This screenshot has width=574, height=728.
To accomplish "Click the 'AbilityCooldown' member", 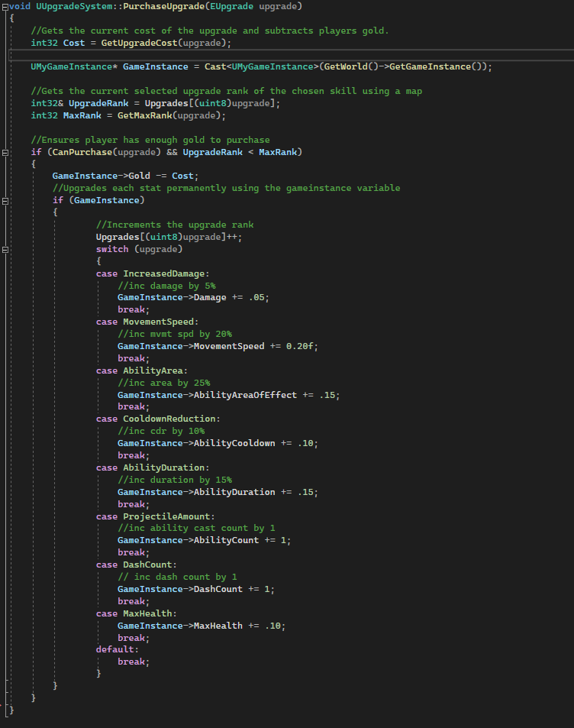I will click(x=234, y=443).
